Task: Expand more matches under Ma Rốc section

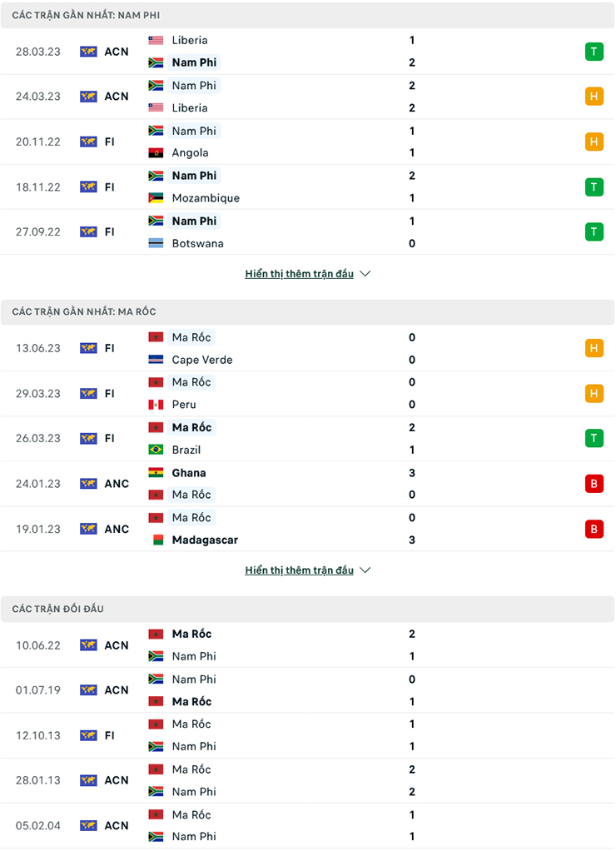Action: click(x=307, y=570)
